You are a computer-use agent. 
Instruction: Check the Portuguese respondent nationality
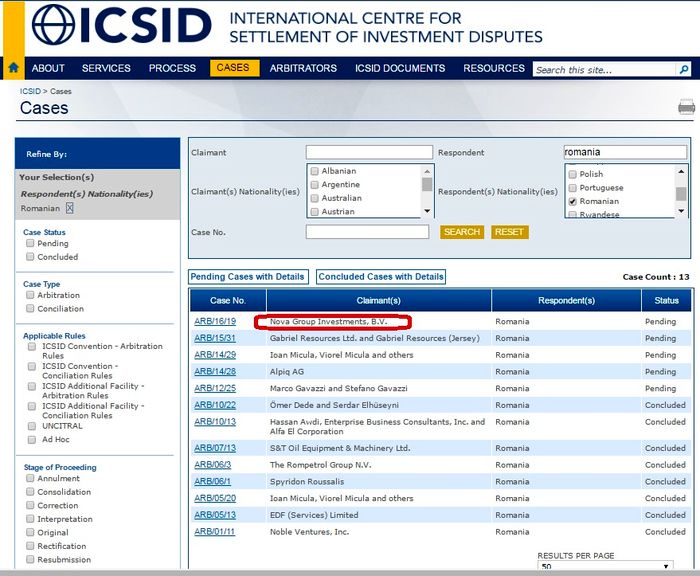(572, 188)
